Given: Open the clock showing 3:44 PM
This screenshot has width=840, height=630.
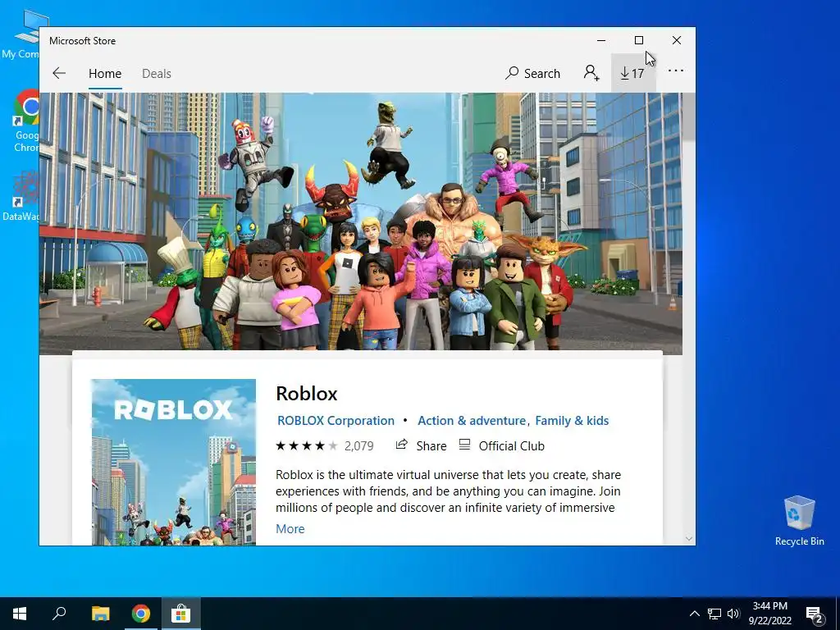Looking at the screenshot, I should (x=769, y=614).
